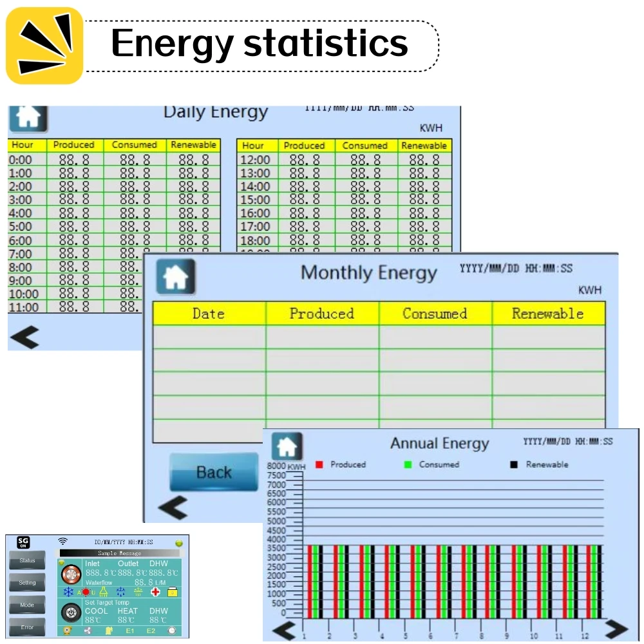The image size is (644, 644).
Task: Open the Setting menu
Action: 27,583
